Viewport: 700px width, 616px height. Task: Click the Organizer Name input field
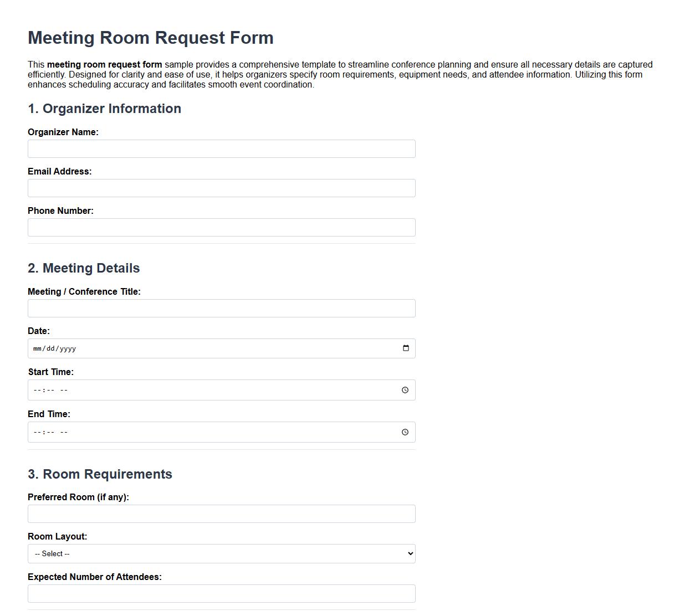(222, 148)
